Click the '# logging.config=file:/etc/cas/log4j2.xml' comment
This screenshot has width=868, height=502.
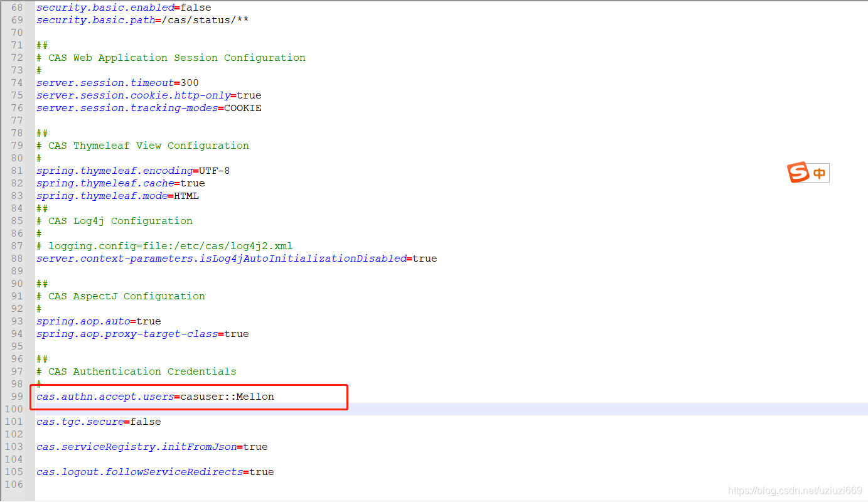click(164, 246)
